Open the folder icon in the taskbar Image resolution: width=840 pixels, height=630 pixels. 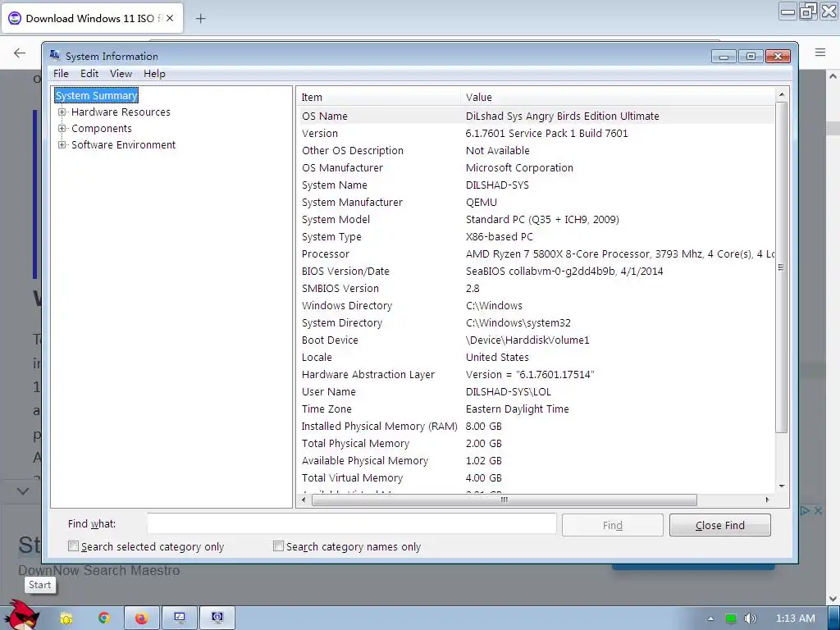(x=66, y=619)
